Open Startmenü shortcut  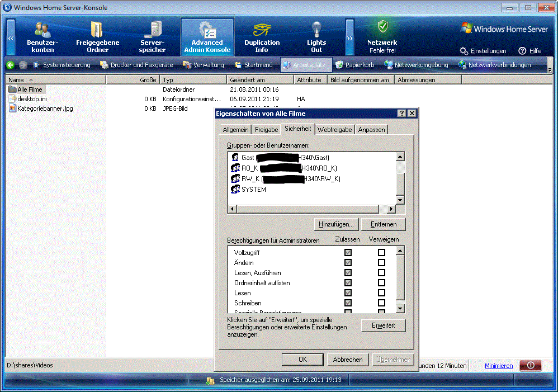pyautogui.click(x=254, y=65)
